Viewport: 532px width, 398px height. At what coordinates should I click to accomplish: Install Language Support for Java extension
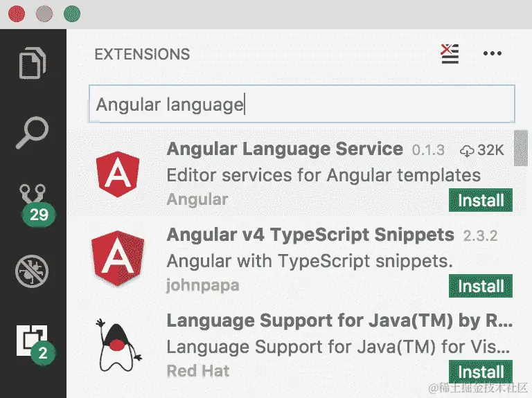point(481,372)
